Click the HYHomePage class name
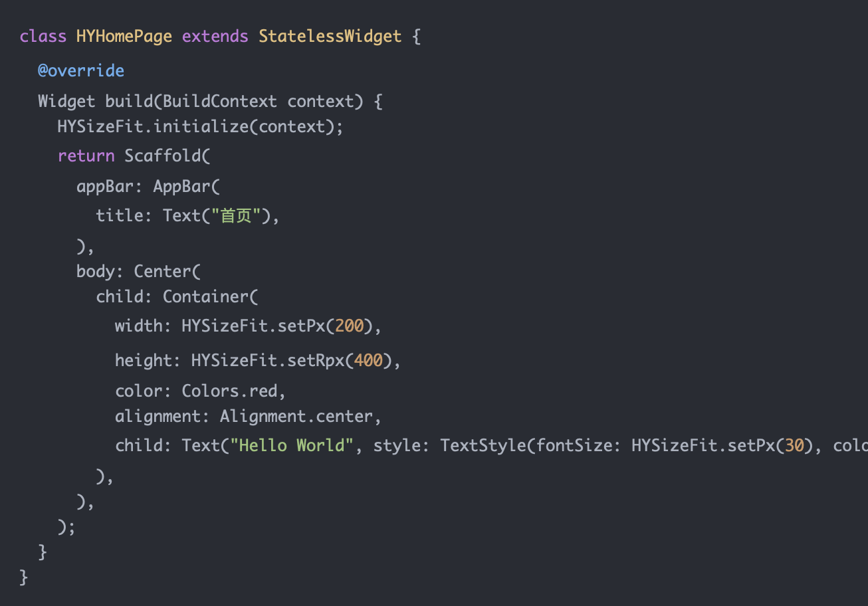 point(124,36)
